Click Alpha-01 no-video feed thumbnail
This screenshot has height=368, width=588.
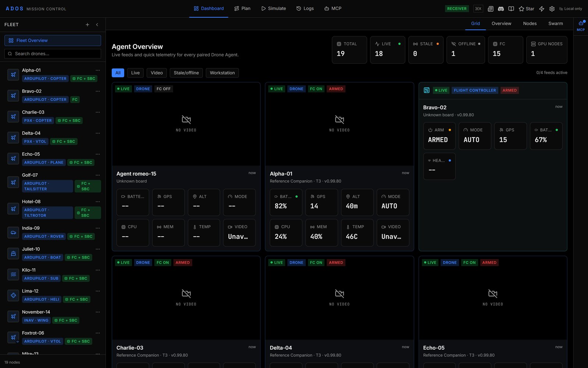pos(340,124)
